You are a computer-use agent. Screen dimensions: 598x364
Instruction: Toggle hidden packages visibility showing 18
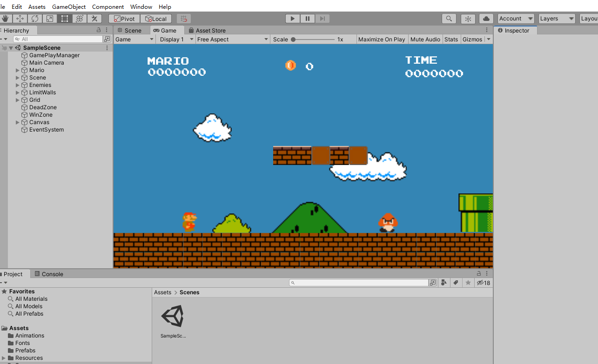point(484,283)
